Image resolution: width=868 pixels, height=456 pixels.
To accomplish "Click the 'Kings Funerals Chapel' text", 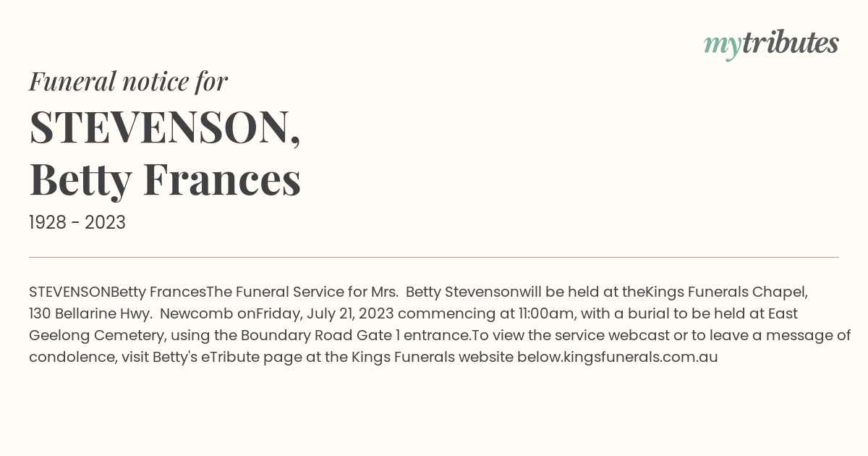I will (726, 292).
